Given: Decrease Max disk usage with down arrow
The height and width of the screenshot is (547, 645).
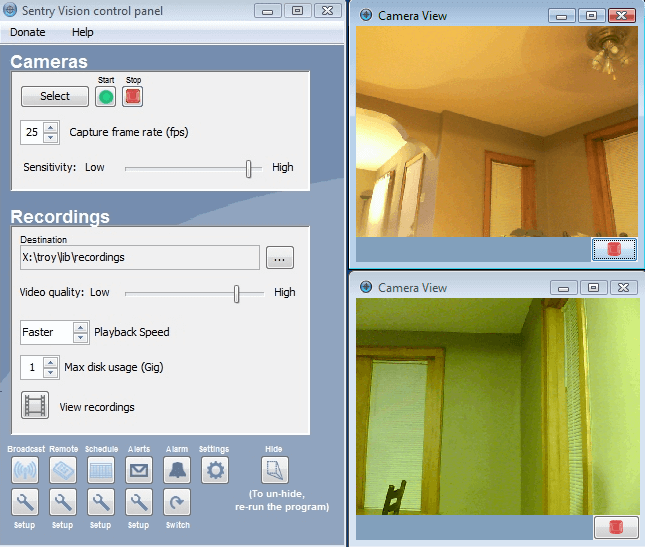Looking at the screenshot, I should tap(50, 373).
